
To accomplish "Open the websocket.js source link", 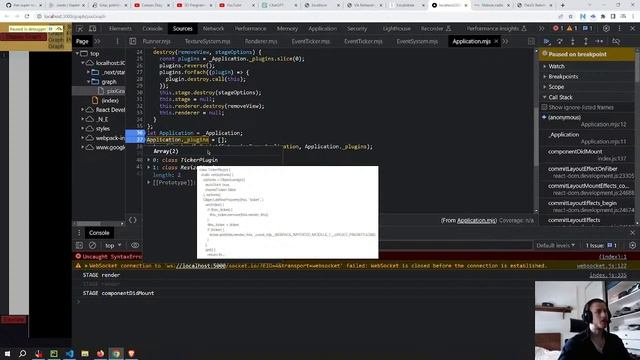I will coord(601,266).
